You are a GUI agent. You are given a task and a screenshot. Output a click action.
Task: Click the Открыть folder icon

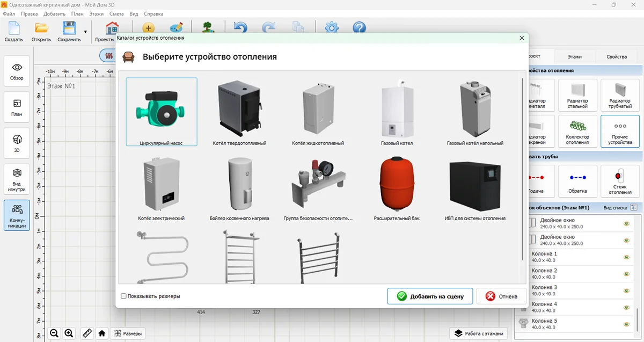[41, 31]
